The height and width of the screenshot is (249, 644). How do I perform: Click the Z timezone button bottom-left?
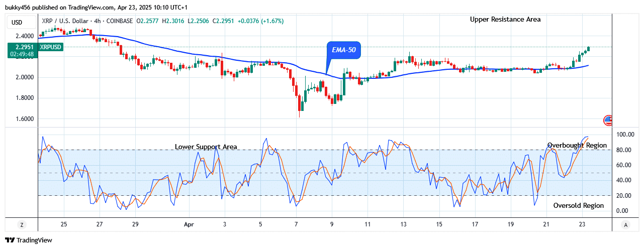point(23,224)
